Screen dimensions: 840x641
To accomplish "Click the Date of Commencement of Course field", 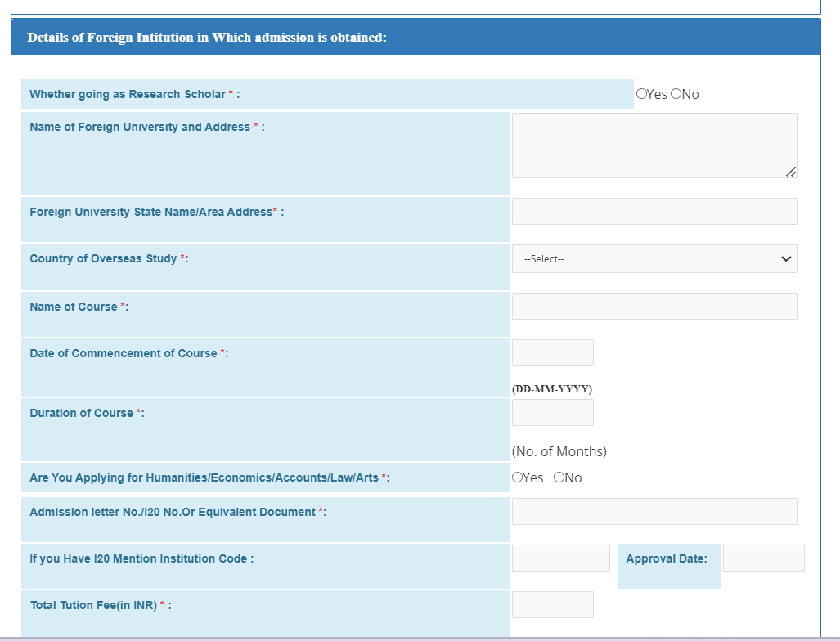I will click(x=552, y=352).
